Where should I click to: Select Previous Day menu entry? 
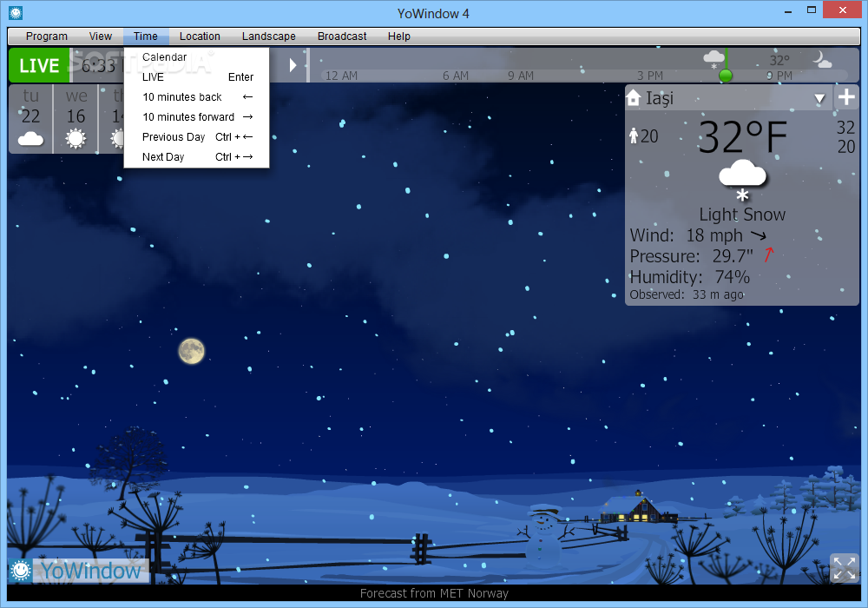pyautogui.click(x=196, y=136)
